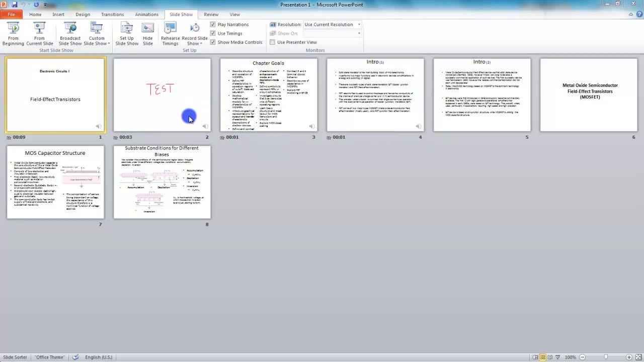
Task: Open Customize Quick Access Toolbar dropdown
Action: [45, 5]
